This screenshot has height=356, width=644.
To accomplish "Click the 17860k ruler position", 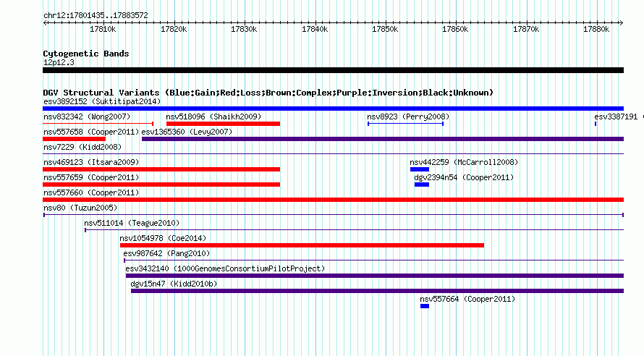I will point(455,29).
